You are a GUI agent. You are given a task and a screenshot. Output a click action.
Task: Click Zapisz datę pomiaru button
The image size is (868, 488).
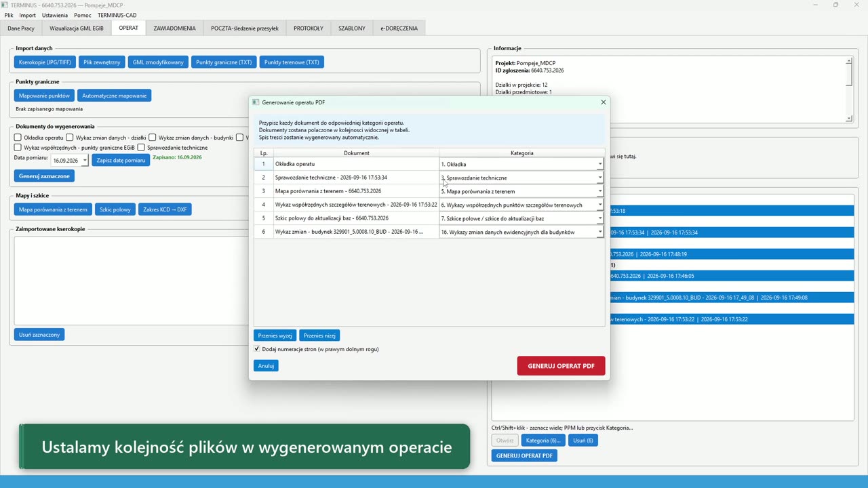click(x=121, y=161)
